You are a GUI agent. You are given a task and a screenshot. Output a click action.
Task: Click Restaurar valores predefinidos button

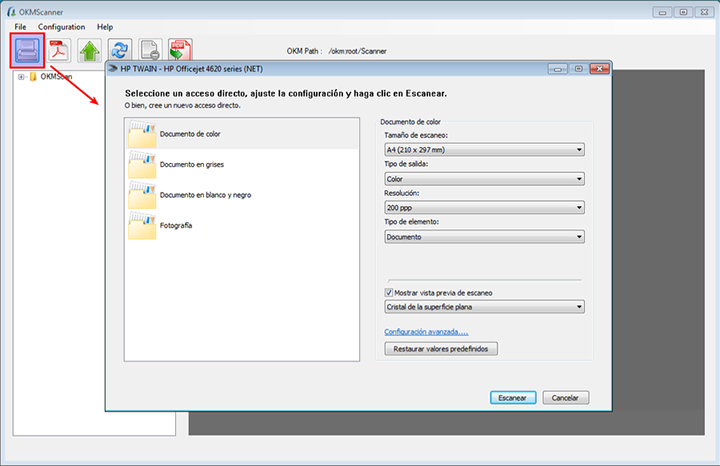click(x=441, y=349)
